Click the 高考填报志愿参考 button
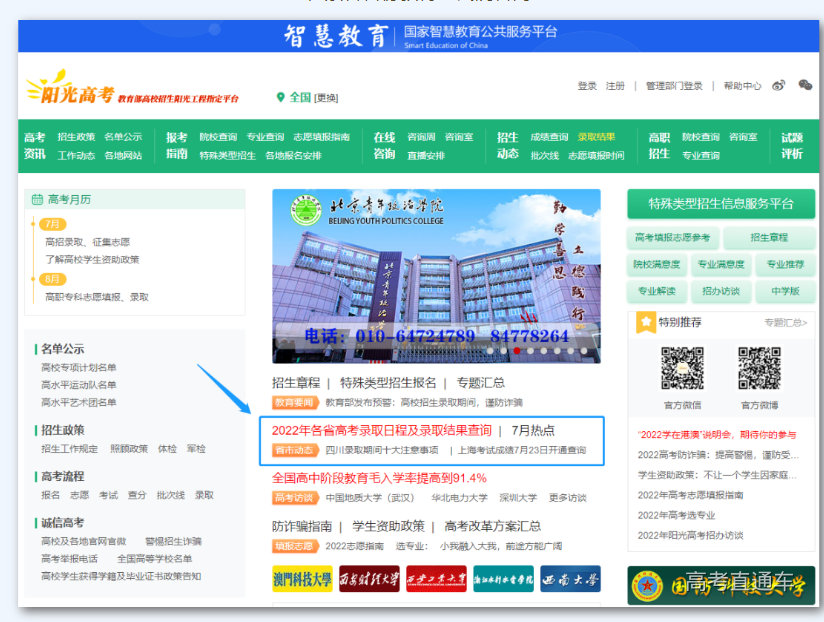Image resolution: width=824 pixels, height=622 pixels. [672, 238]
